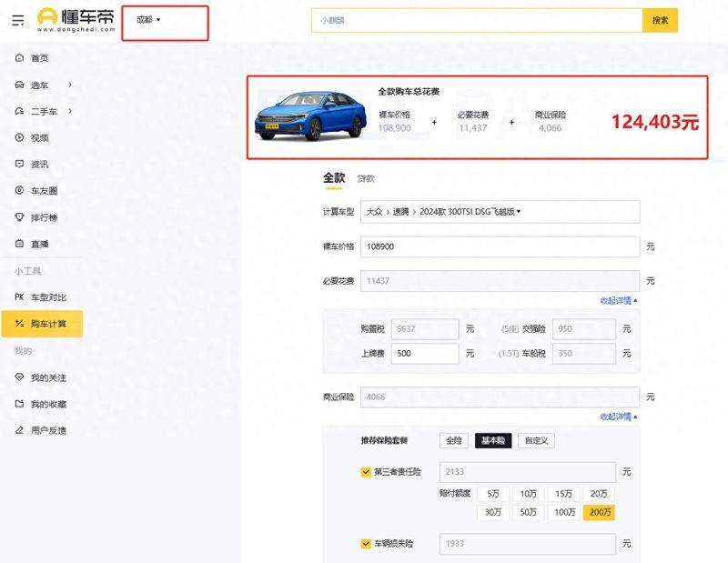728x563 pixels.
Task: Toggle the 第三者责任险 checkbox
Action: coord(366,472)
